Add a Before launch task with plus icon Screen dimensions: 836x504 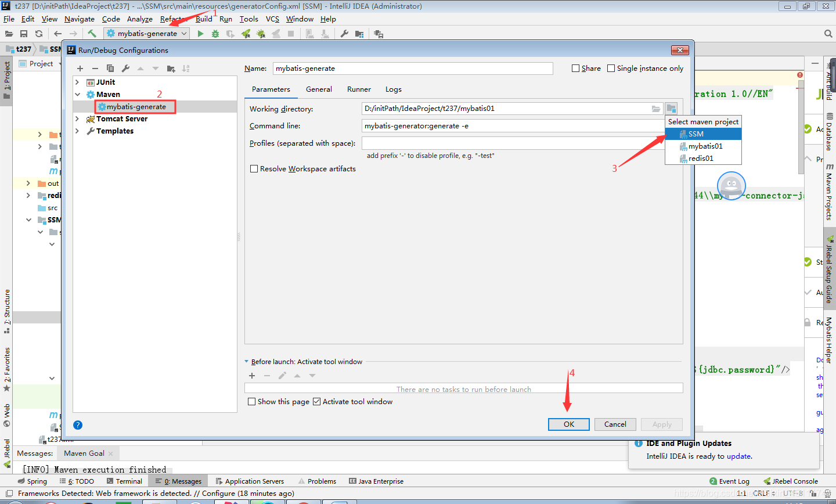pos(252,376)
